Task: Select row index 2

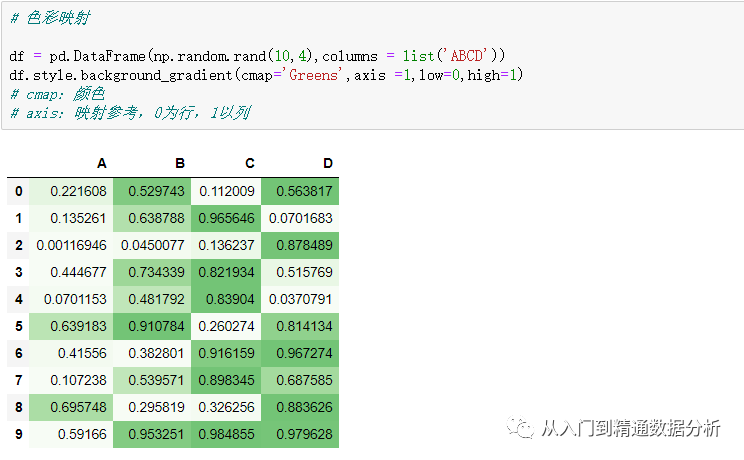Action: point(19,245)
